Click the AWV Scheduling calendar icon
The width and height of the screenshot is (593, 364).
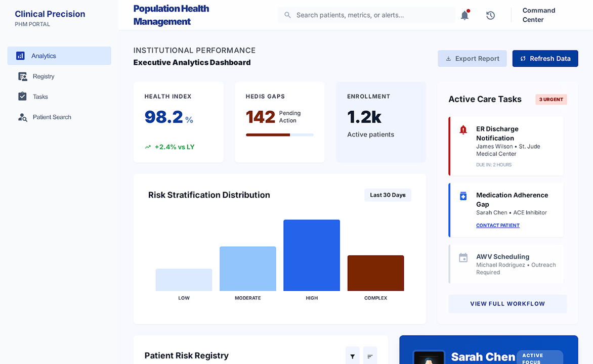[x=463, y=257]
